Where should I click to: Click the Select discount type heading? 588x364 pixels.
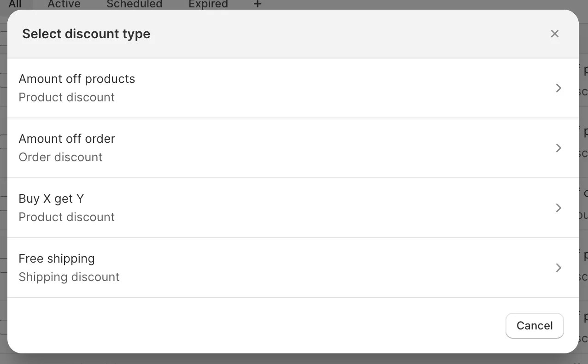click(x=86, y=34)
